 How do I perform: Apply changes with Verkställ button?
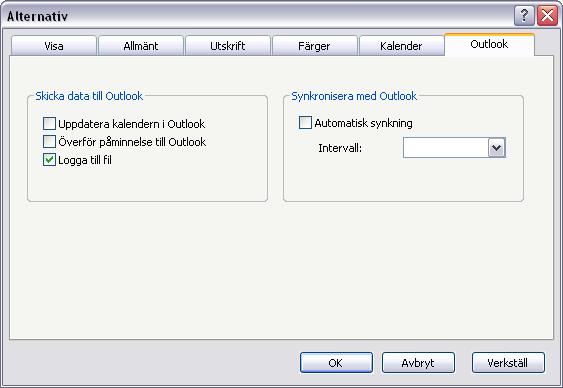pyautogui.click(x=508, y=363)
